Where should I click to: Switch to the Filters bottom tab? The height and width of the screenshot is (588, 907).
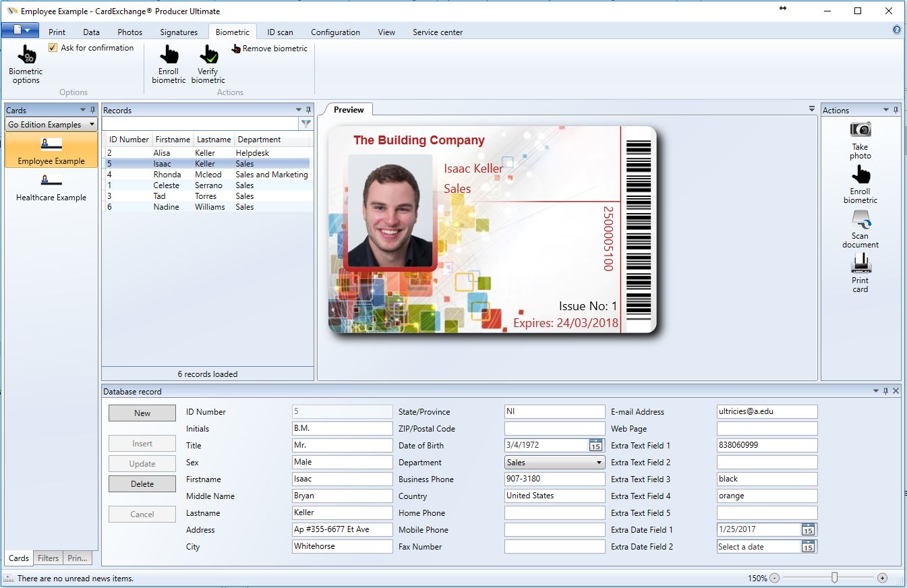[48, 558]
